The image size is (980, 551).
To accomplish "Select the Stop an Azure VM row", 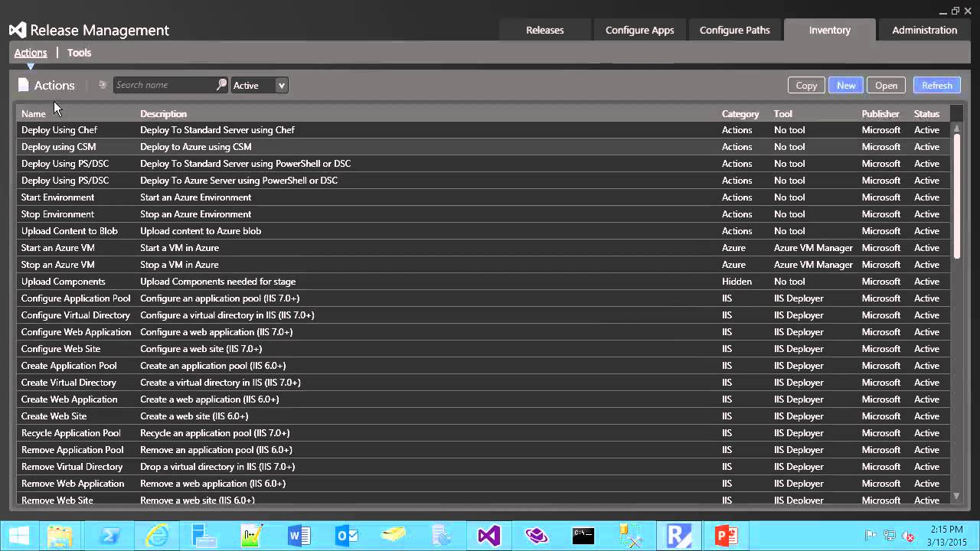I will point(483,265).
